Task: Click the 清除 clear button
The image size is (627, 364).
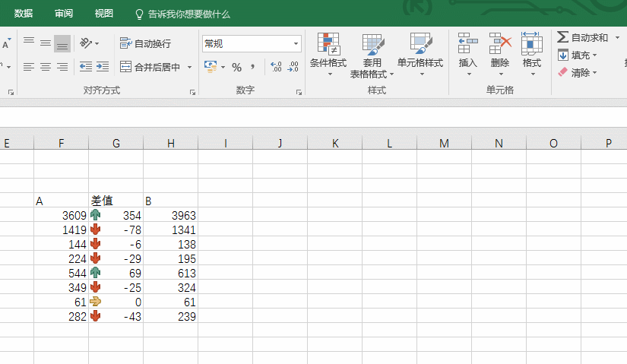Action: tap(578, 73)
